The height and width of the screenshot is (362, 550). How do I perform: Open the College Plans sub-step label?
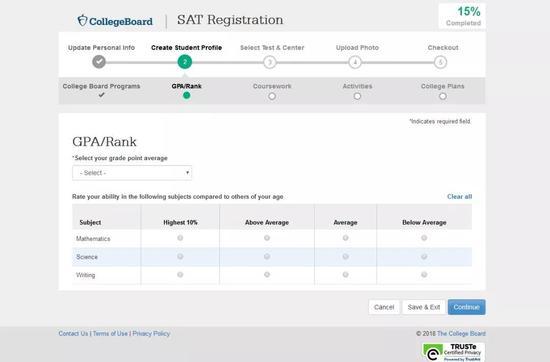tap(442, 86)
